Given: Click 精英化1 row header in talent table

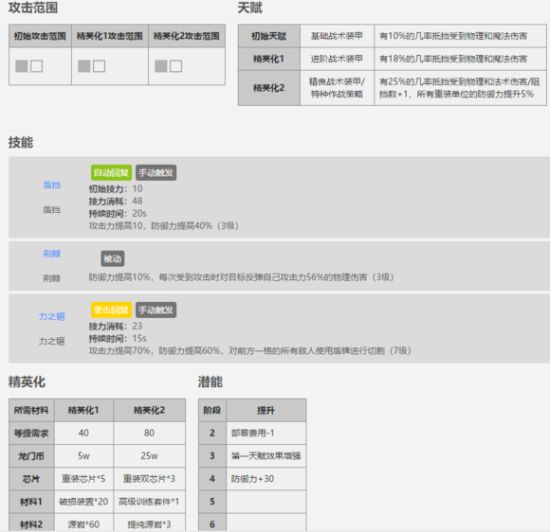Looking at the screenshot, I should (x=269, y=59).
